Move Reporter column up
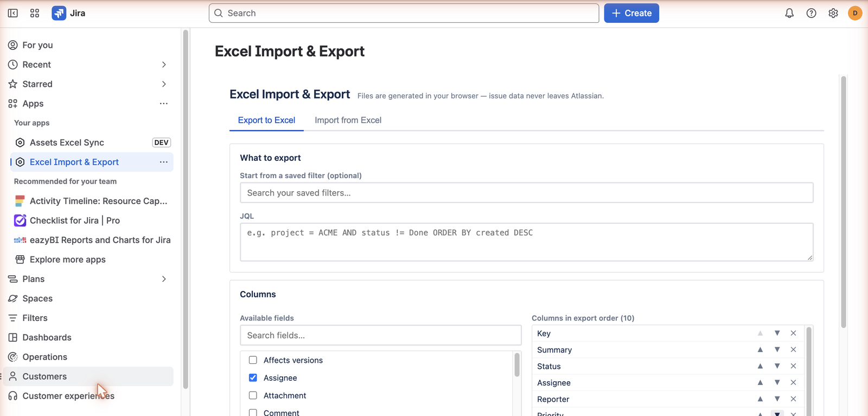This screenshot has width=868, height=416. [760, 399]
